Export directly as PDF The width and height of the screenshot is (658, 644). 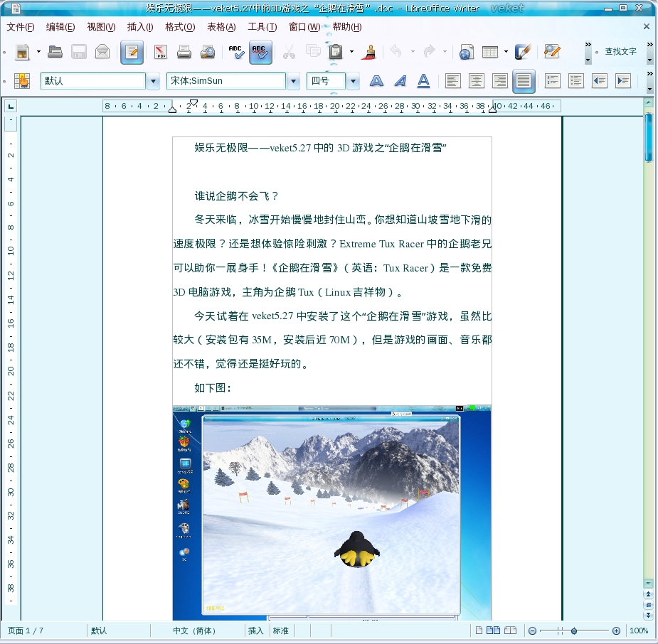click(161, 52)
